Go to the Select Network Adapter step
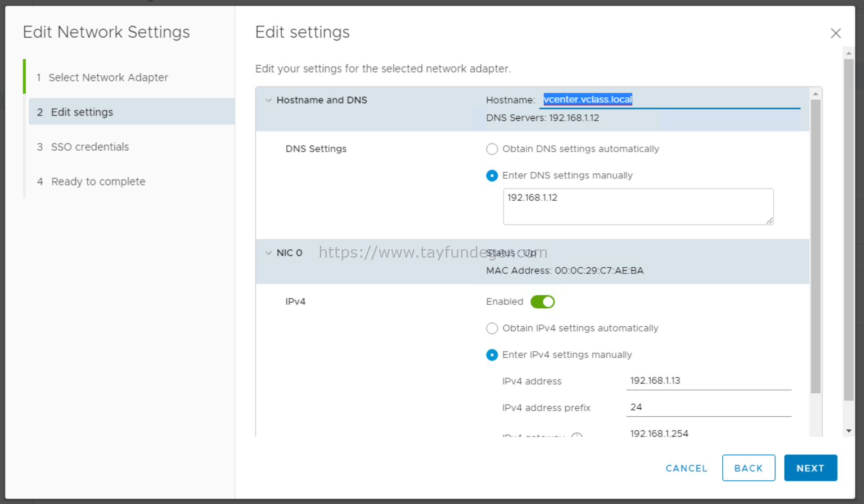The image size is (864, 504). pos(109,77)
